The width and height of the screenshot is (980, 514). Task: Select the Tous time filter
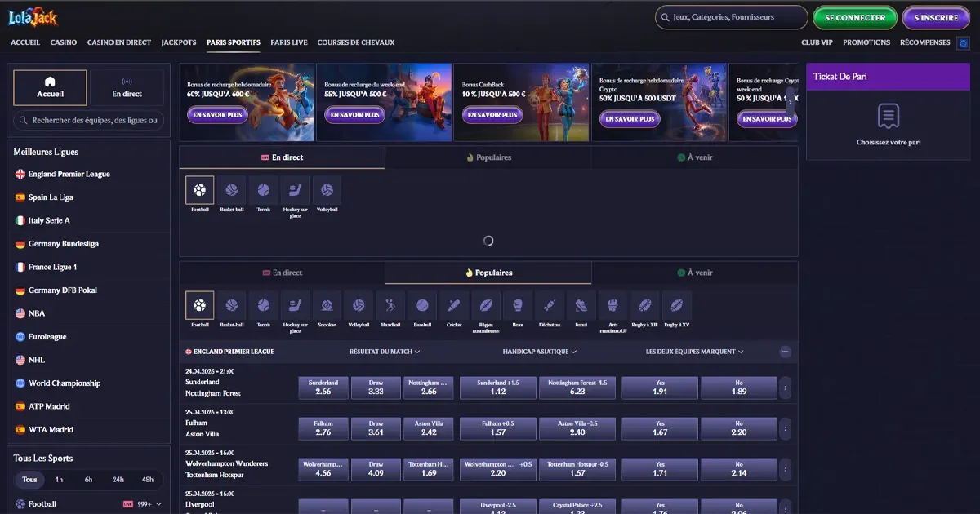[x=29, y=480]
